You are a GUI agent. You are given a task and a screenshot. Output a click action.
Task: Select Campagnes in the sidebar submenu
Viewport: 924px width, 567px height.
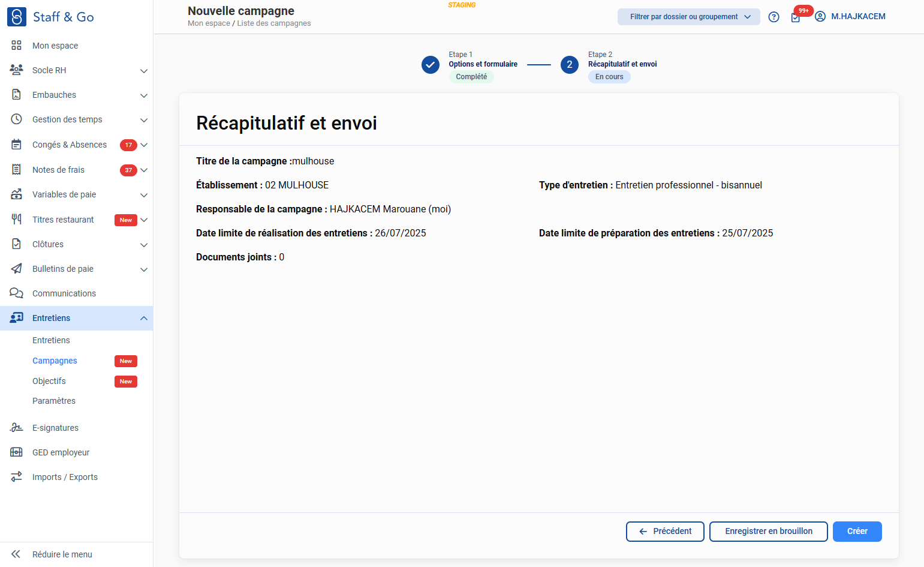[55, 361]
